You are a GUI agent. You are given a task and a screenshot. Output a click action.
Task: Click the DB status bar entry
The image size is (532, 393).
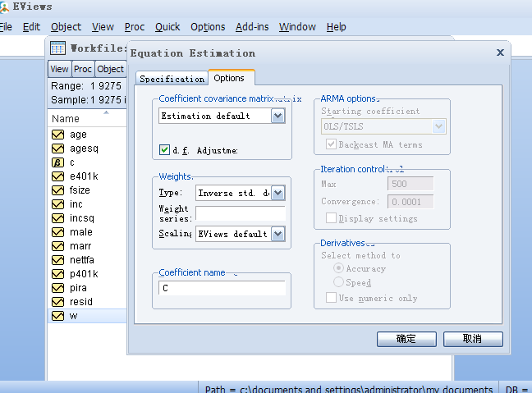pos(516,388)
